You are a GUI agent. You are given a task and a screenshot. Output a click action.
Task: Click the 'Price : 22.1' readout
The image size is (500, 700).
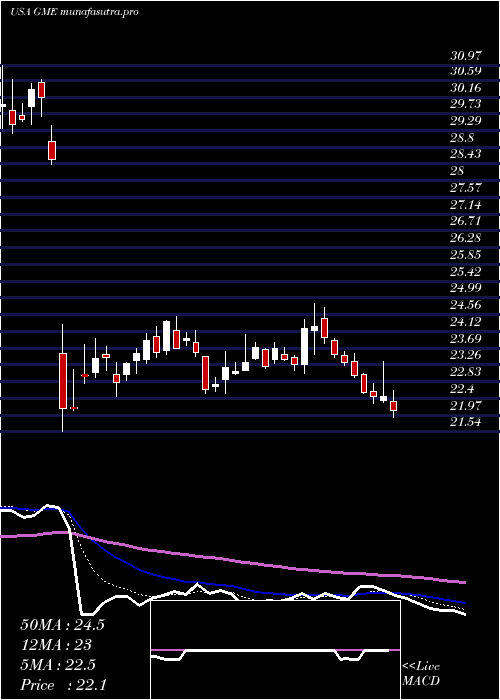click(x=63, y=684)
